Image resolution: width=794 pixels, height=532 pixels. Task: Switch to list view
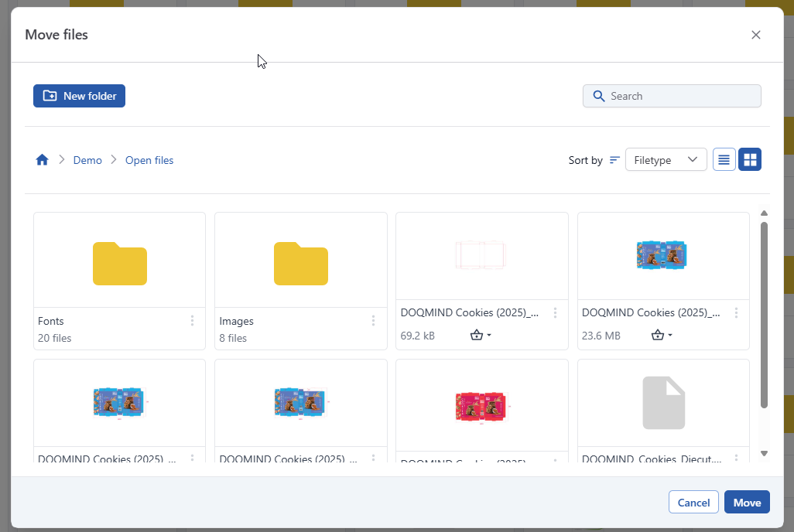[724, 159]
